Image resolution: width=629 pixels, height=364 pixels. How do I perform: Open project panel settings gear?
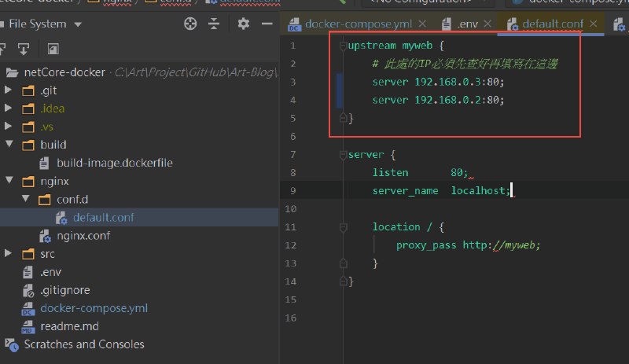(x=244, y=24)
